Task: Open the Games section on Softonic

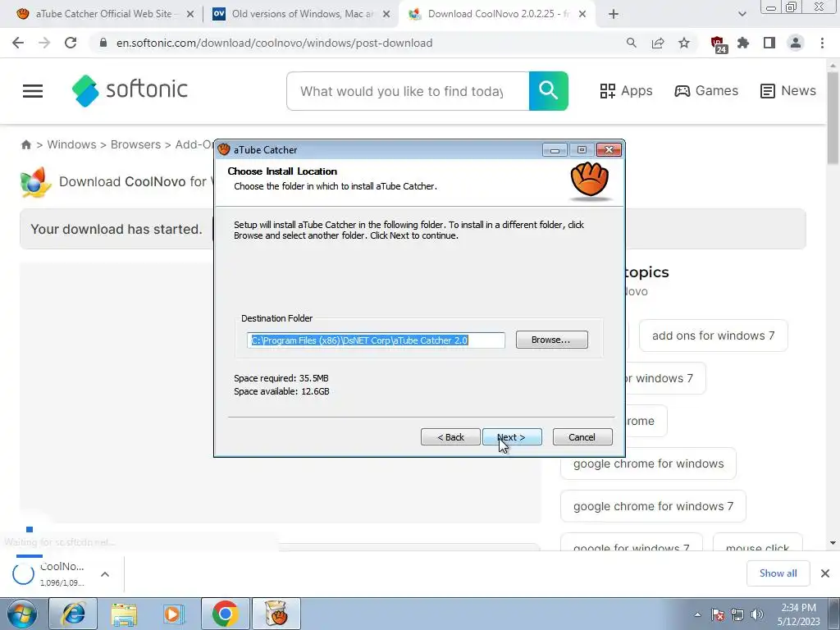Action: tap(706, 90)
